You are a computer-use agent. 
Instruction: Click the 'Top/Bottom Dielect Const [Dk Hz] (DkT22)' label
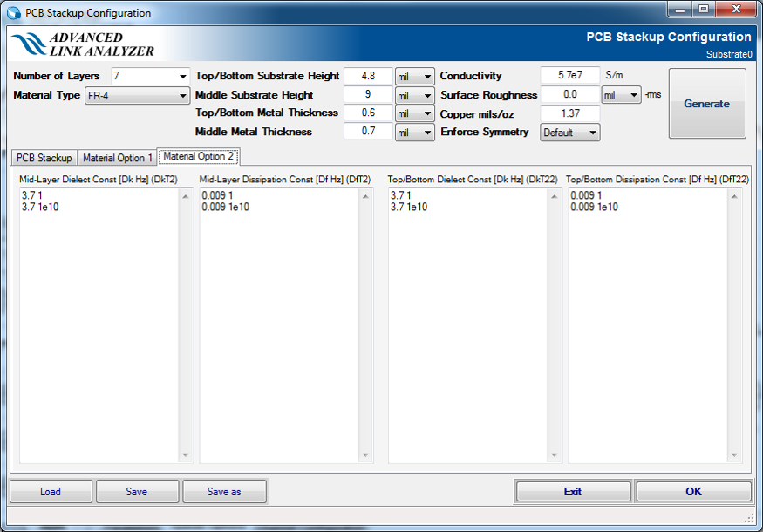tap(473, 179)
